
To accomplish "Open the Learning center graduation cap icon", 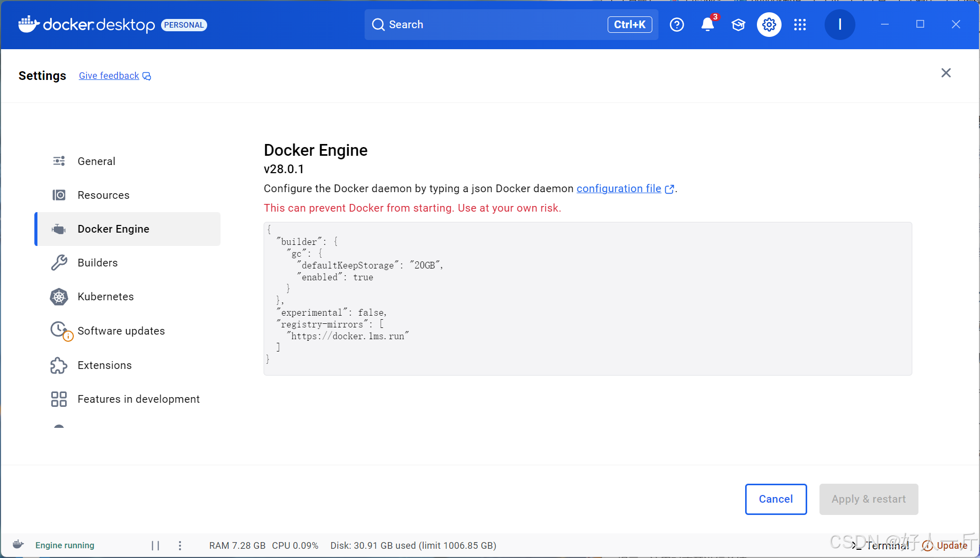I will tap(738, 25).
